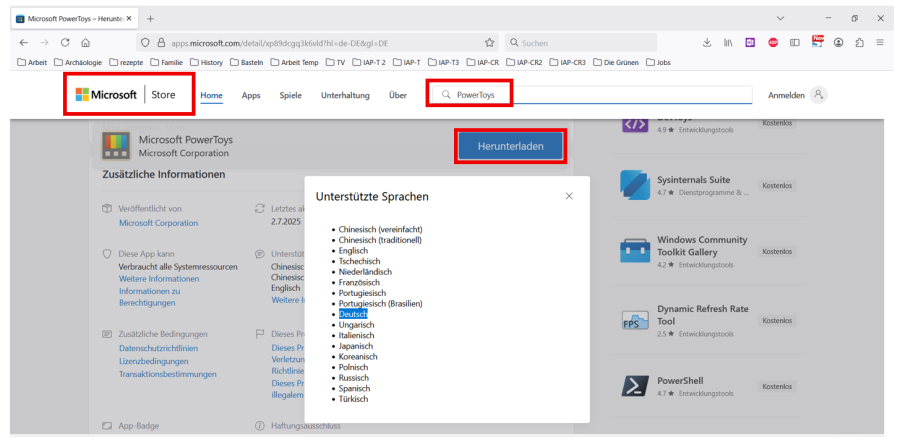Viewport: 900px width, 444px height.
Task: Open the Arbeit Temp bookmarks folder
Action: pyautogui.click(x=294, y=63)
